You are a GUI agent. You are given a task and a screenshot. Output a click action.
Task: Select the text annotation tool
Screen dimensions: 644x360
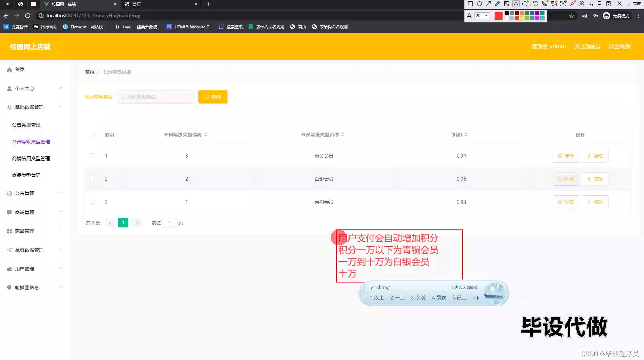click(x=516, y=4)
